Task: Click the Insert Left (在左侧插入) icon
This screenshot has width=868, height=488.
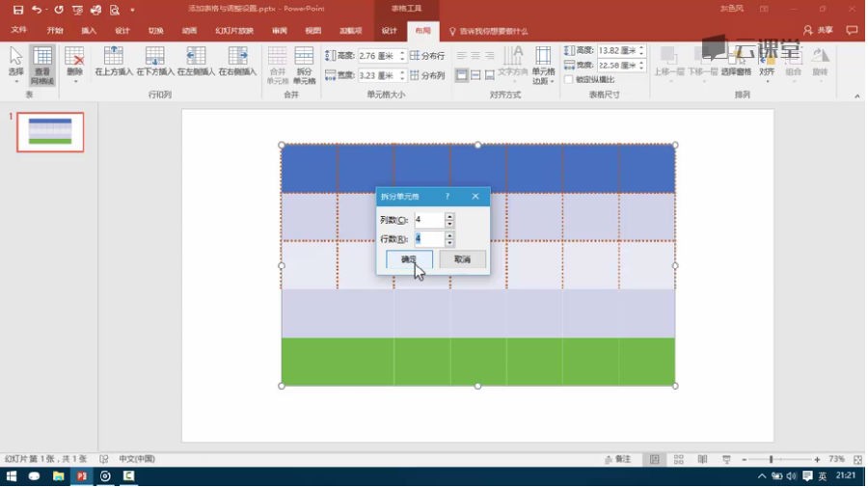Action: point(196,60)
